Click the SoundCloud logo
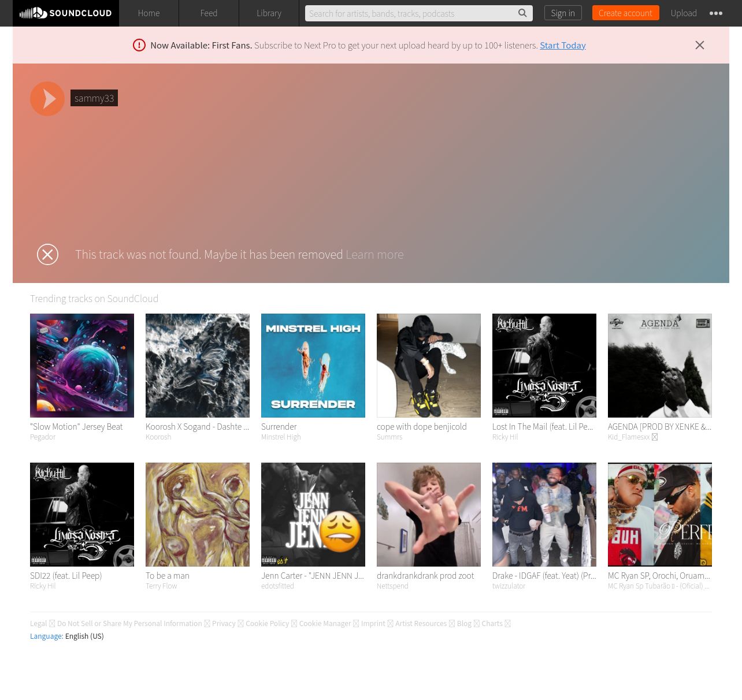 click(65, 13)
